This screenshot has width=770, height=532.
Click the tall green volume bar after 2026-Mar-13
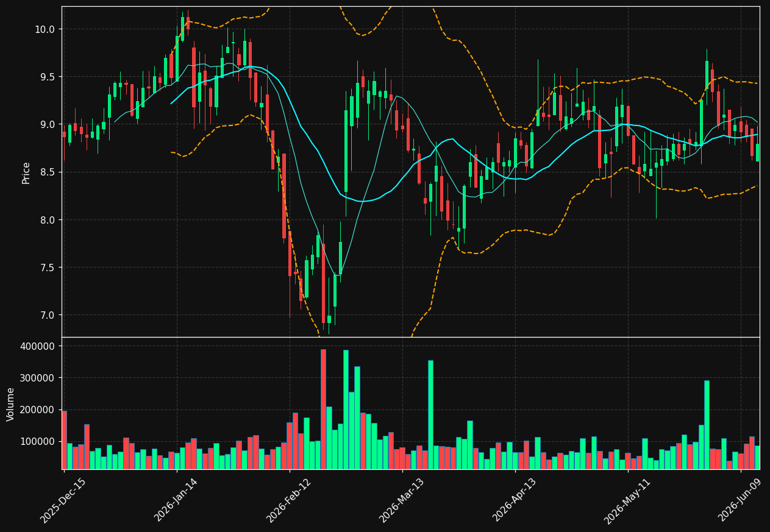click(x=430, y=414)
